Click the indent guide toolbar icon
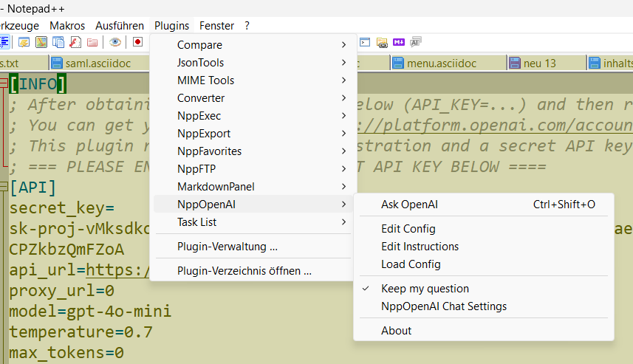The width and height of the screenshot is (633, 364). (x=4, y=42)
